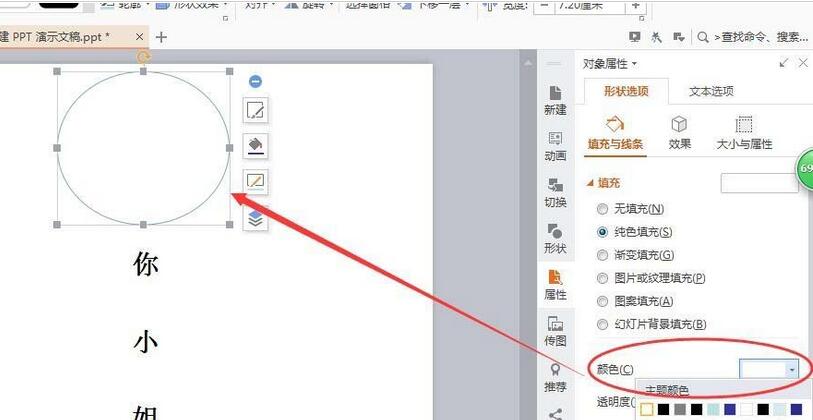Open the 切换 transition sidebar panel
The width and height of the screenshot is (813, 420).
(555, 192)
